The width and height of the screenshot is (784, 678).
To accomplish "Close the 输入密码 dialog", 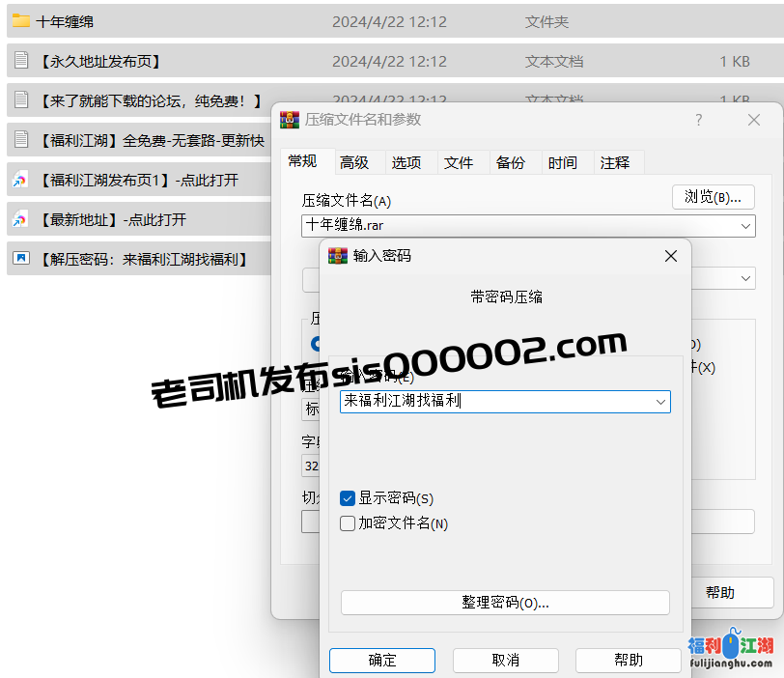I will point(670,256).
